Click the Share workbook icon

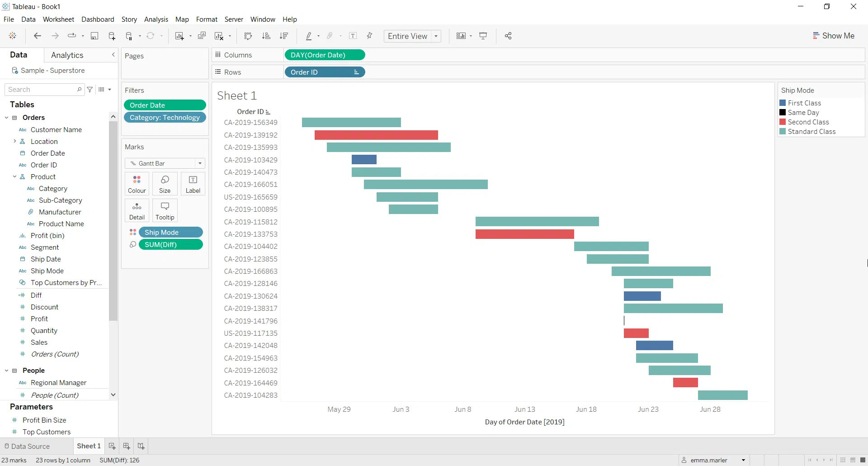pyautogui.click(x=508, y=36)
